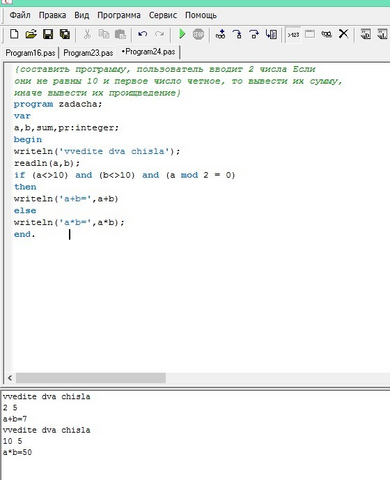Click the 'if (a<>10) and' condition line
The height and width of the screenshot is (480, 390).
click(124, 175)
